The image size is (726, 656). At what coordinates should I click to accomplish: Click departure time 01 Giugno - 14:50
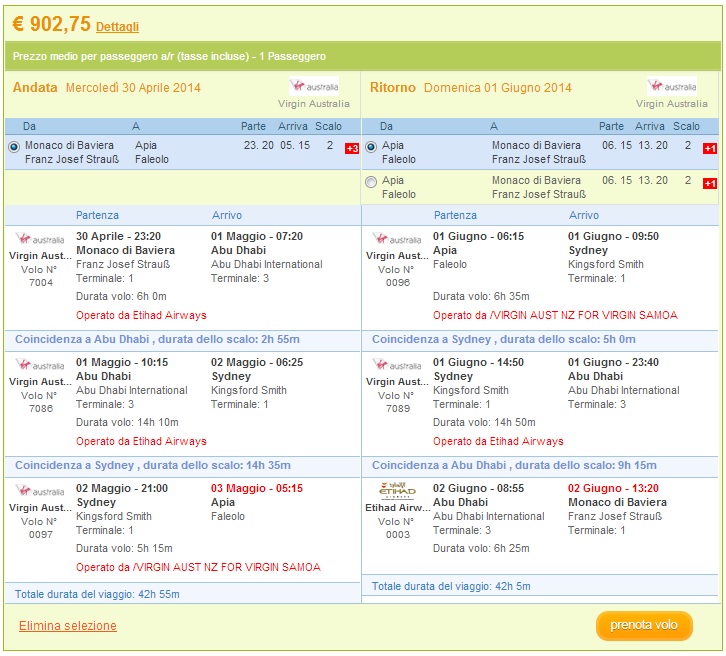click(x=479, y=362)
